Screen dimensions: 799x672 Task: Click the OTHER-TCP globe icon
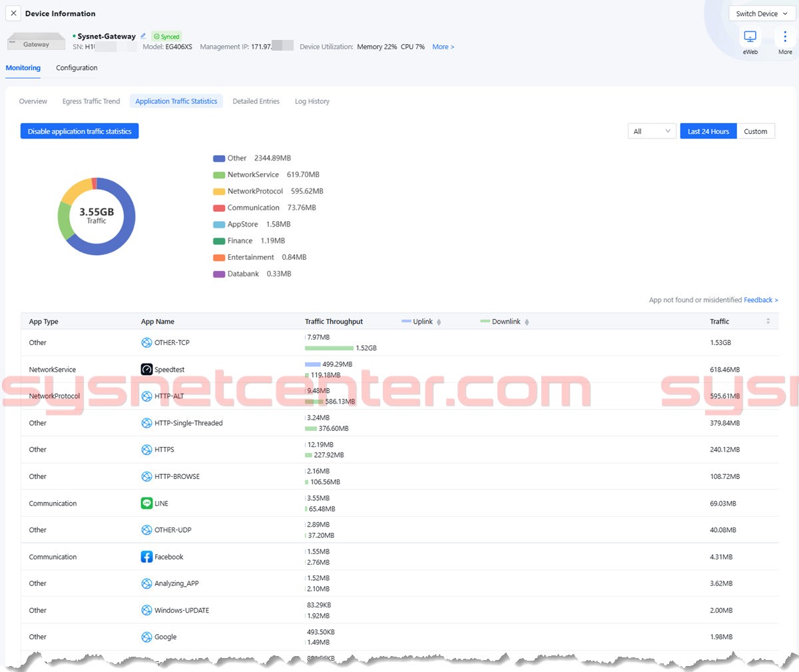click(146, 342)
